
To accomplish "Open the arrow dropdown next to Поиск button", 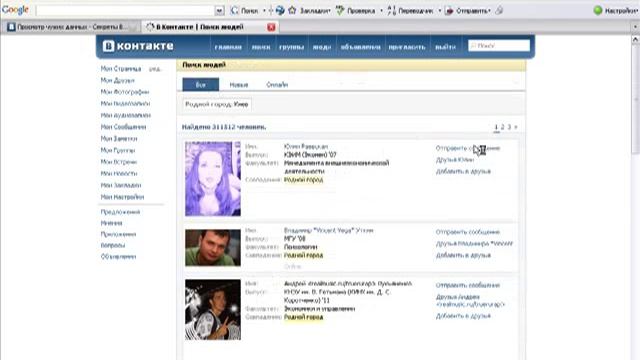I will point(264,11).
